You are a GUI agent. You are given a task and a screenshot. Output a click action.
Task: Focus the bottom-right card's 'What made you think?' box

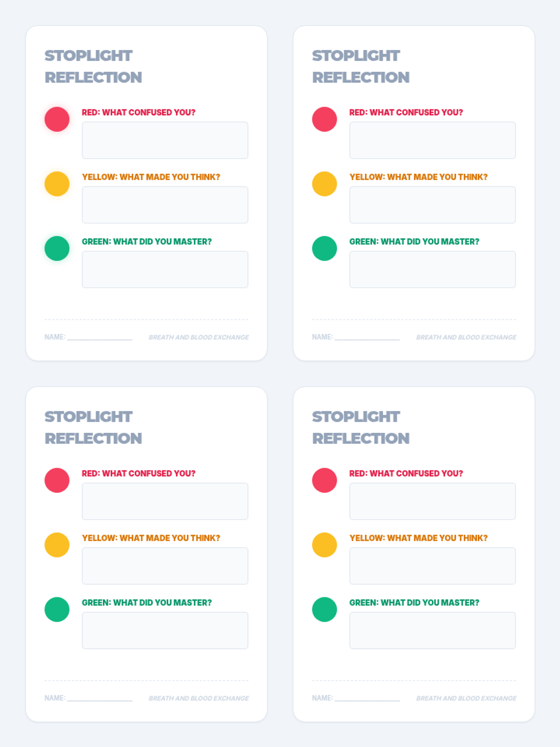pos(432,566)
